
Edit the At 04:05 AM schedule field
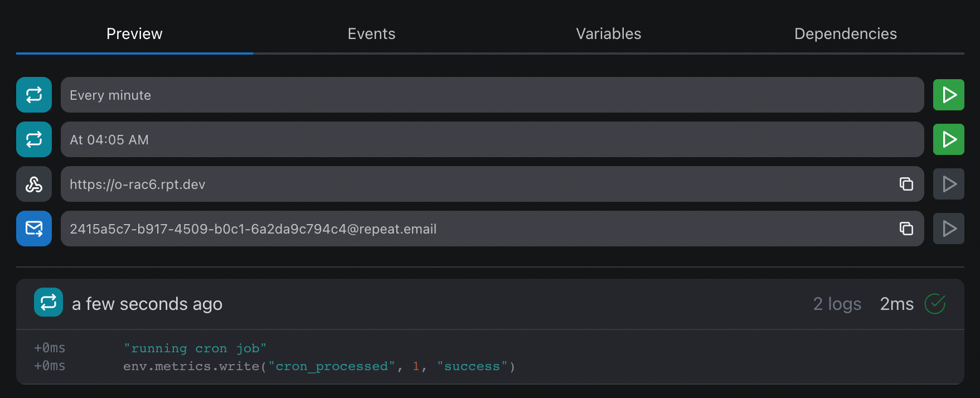point(492,139)
